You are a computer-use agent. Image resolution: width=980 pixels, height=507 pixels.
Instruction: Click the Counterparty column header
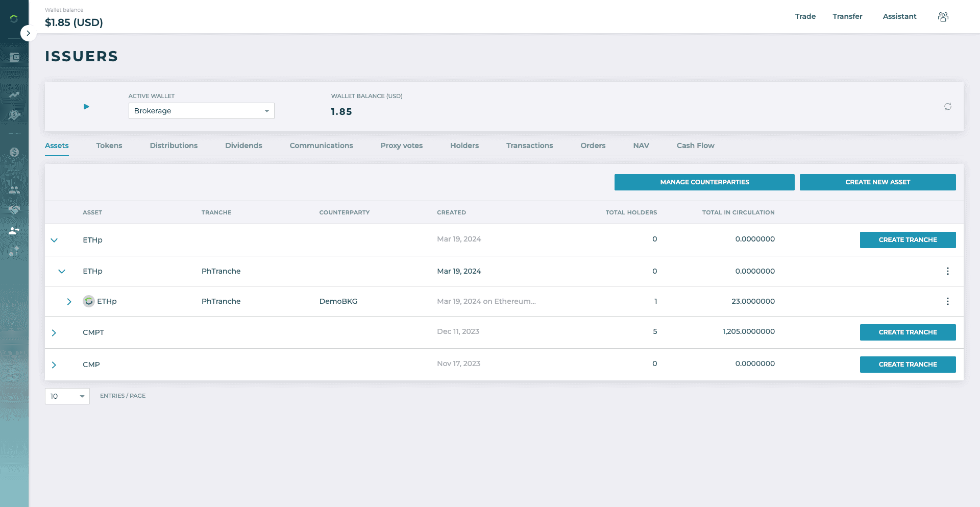[x=345, y=212]
